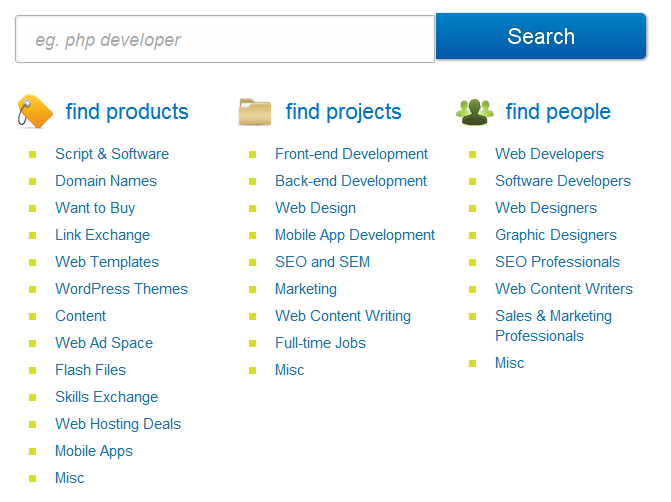Focus the search keyword input field
This screenshot has height=502, width=671.
click(x=225, y=40)
